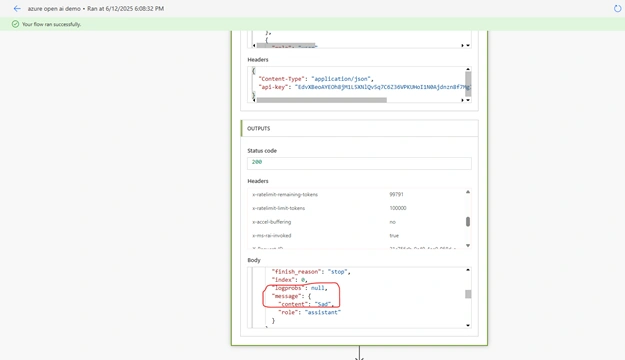The image size is (625, 360).
Task: Click up arrow of output Headers scrollbar
Action: point(468,192)
